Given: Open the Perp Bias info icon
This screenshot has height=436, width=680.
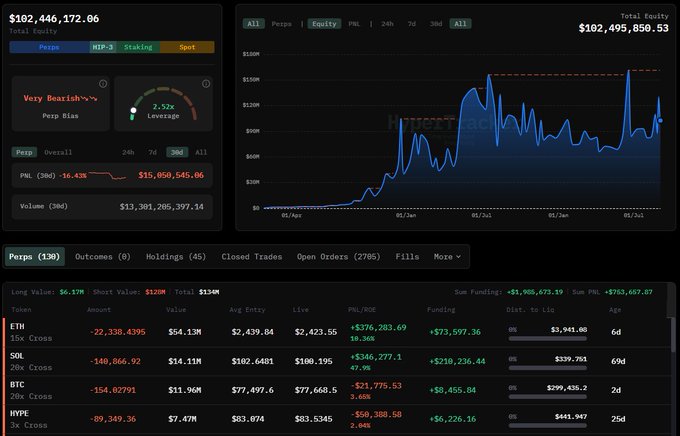Looking at the screenshot, I should point(103,84).
